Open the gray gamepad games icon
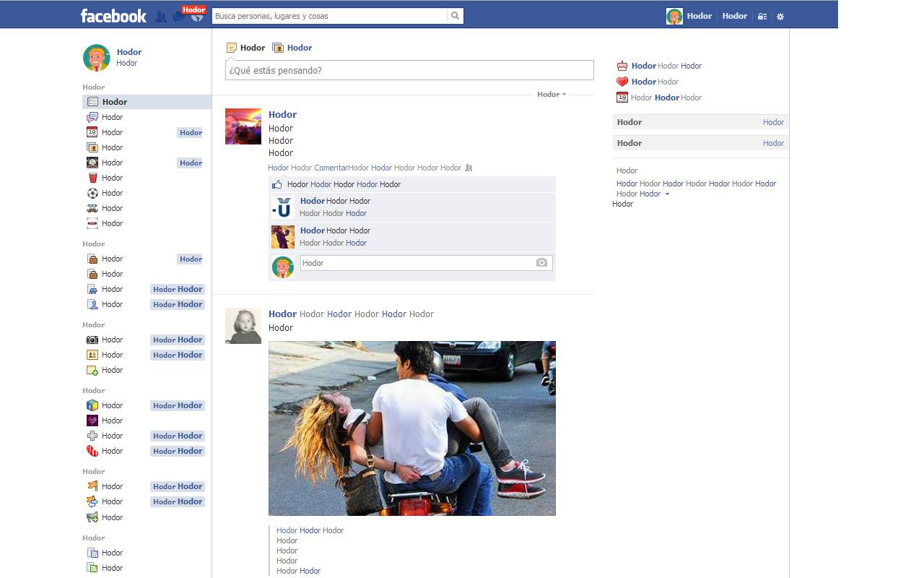The image size is (924, 578). pos(92,436)
